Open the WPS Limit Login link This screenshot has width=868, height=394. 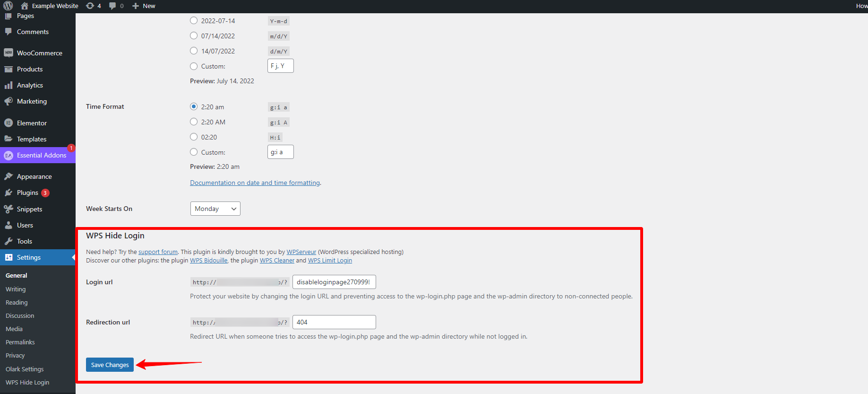point(330,261)
